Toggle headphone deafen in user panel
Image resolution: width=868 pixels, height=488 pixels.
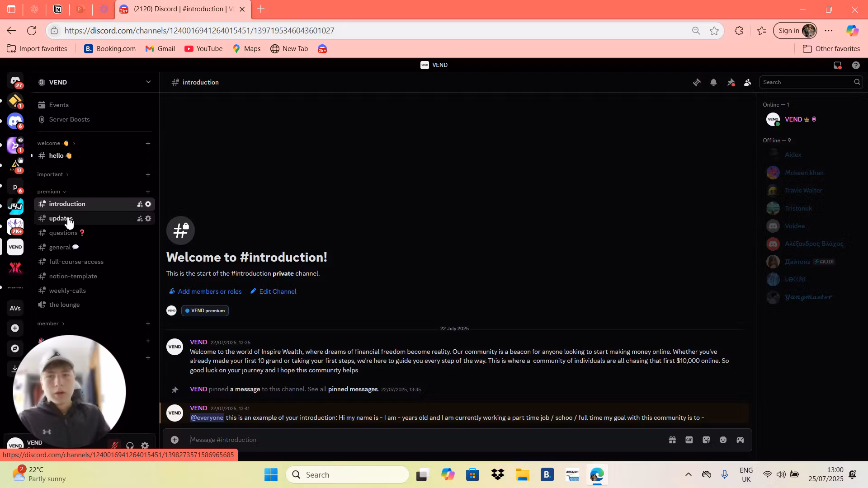coord(130,446)
